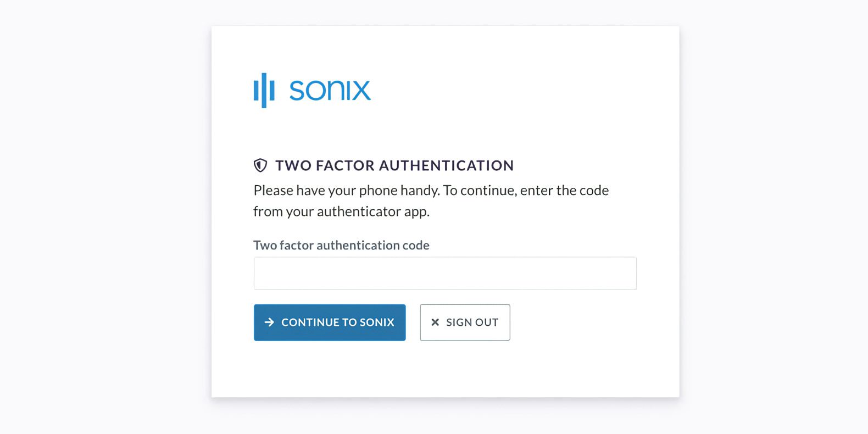This screenshot has height=434, width=868.
Task: Click the X icon in the Sign Out button
Action: pos(435,322)
